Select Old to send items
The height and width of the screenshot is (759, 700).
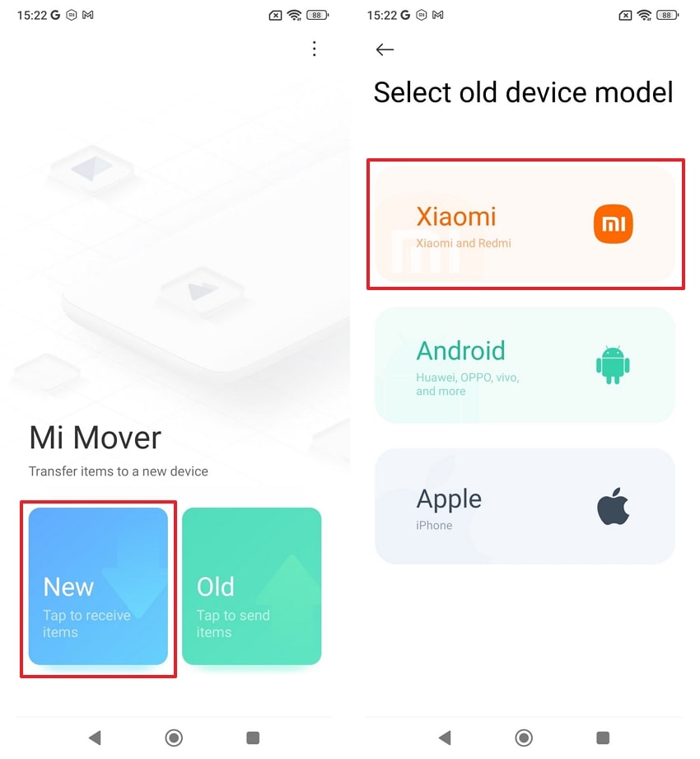tap(251, 586)
